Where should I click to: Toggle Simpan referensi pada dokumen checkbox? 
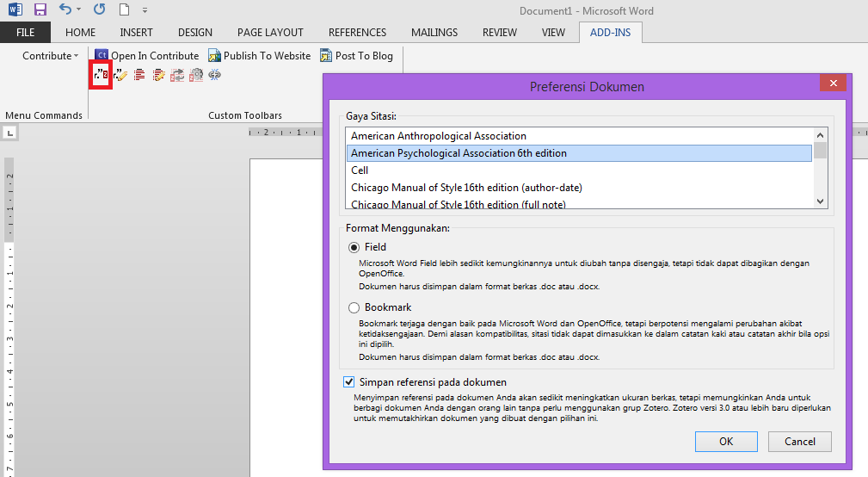click(x=348, y=381)
